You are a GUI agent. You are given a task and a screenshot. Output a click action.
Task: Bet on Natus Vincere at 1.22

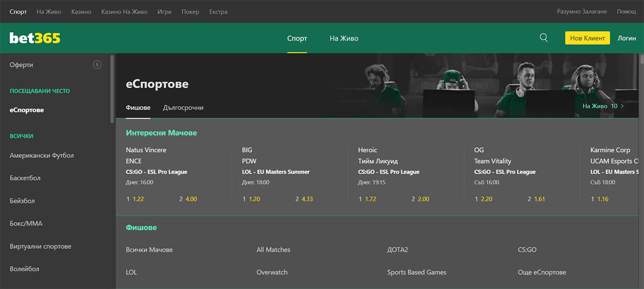[x=135, y=199]
